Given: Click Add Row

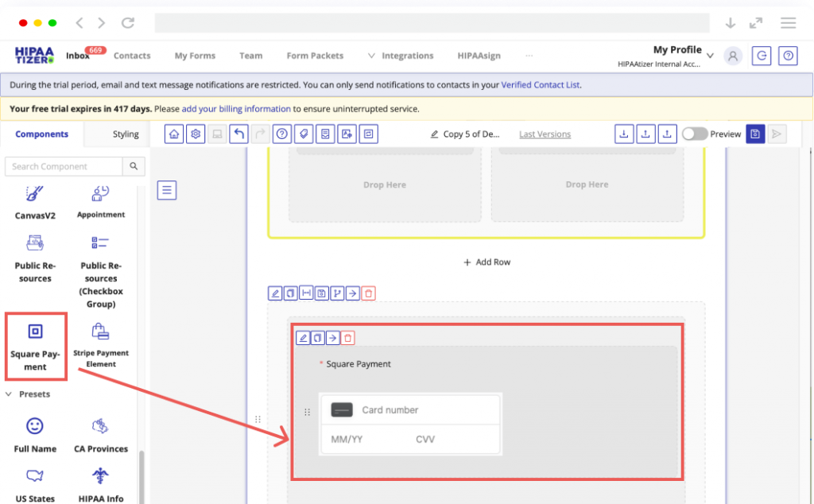Looking at the screenshot, I should click(486, 262).
